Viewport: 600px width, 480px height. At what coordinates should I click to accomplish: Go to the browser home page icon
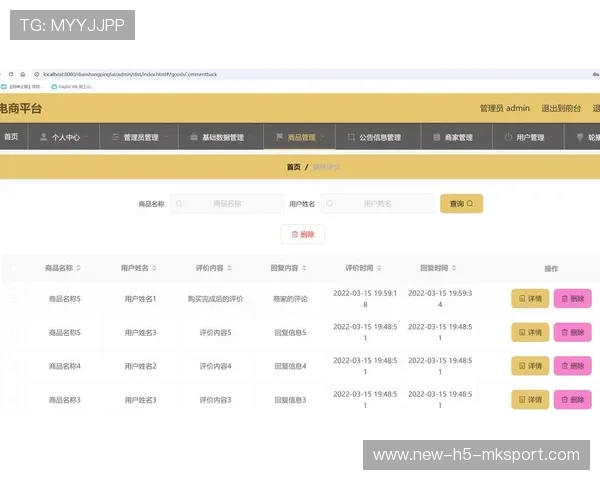(23, 74)
